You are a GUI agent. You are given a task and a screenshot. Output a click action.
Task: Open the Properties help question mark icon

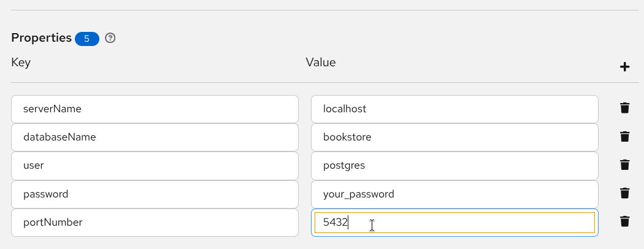110,38
